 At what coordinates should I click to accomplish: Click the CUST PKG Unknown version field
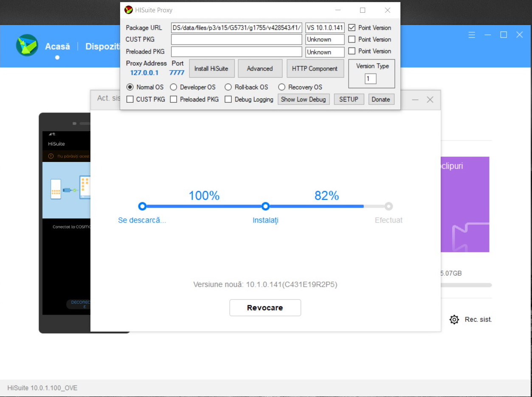[325, 39]
